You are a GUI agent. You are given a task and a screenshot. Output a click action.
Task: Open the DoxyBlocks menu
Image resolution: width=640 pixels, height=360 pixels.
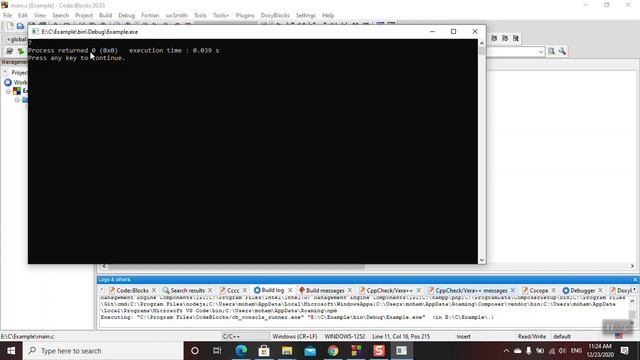coord(275,16)
